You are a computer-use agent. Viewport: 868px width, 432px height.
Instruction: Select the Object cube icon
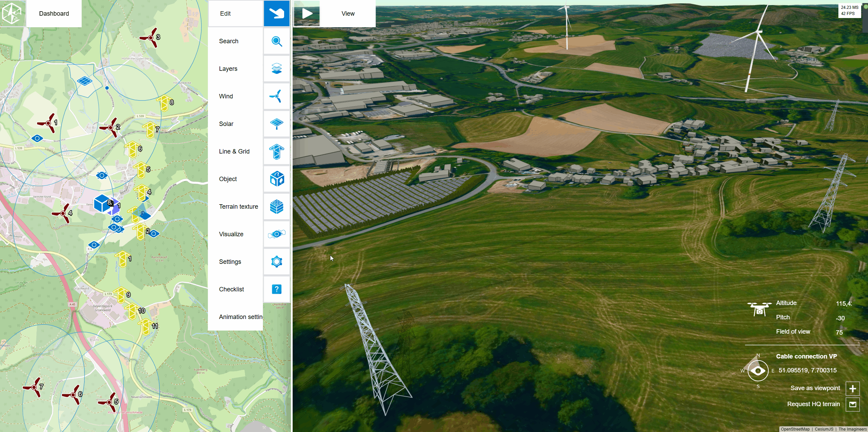tap(277, 179)
